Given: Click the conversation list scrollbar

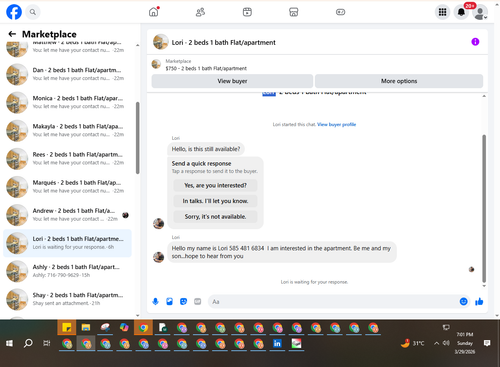Looking at the screenshot, I should [138, 138].
